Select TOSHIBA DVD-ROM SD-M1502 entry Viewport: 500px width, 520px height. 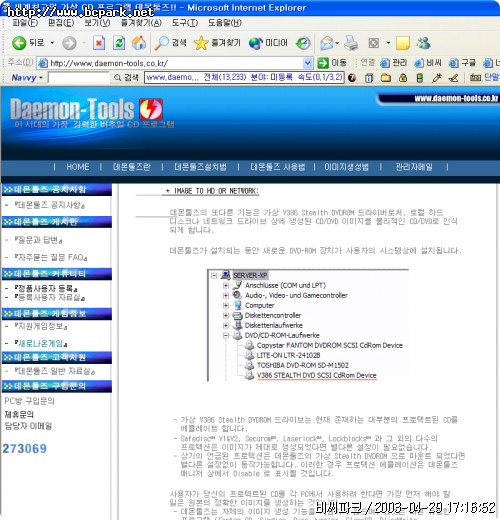coord(302,365)
